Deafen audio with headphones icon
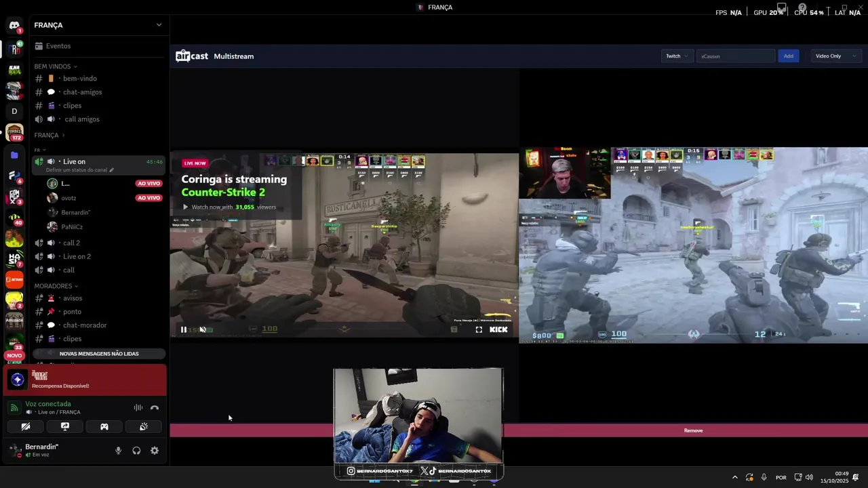This screenshot has width=868, height=488. (x=136, y=451)
